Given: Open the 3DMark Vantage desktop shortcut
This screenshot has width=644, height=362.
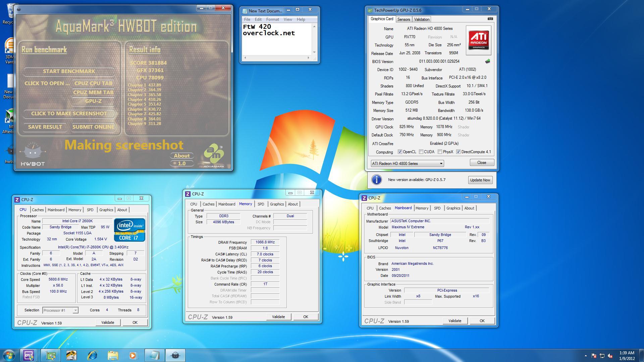Looking at the screenshot, I should 9,51.
